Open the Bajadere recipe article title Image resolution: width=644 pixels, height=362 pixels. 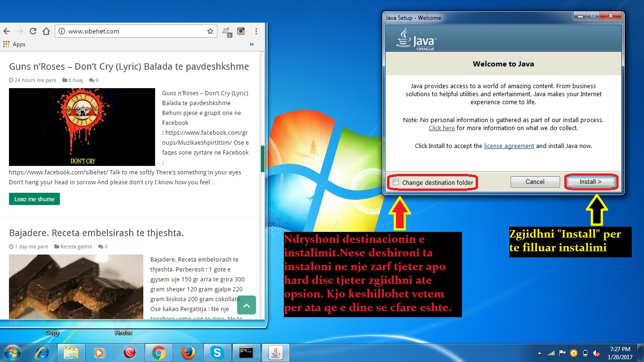[x=96, y=233]
